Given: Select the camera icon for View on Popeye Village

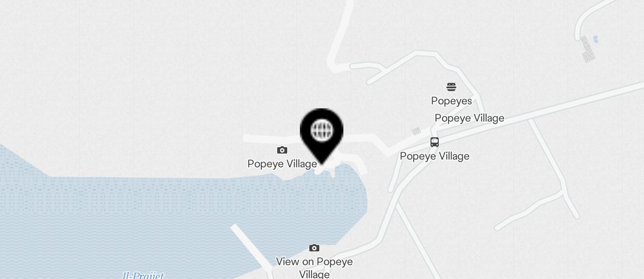Looking at the screenshot, I should pos(314,248).
